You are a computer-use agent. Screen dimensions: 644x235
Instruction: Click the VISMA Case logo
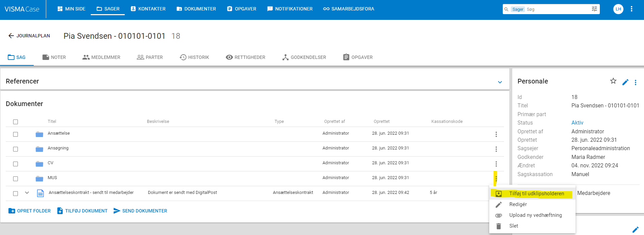click(22, 9)
